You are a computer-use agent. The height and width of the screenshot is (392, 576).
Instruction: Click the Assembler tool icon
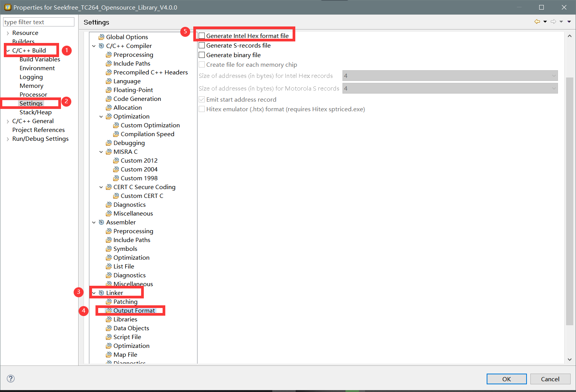click(101, 222)
